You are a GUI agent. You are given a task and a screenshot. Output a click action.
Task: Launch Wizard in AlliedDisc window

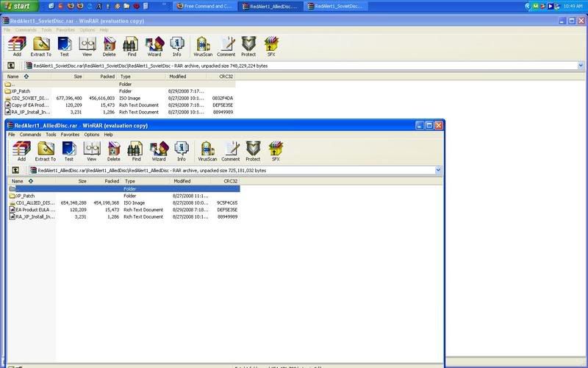tap(159, 152)
